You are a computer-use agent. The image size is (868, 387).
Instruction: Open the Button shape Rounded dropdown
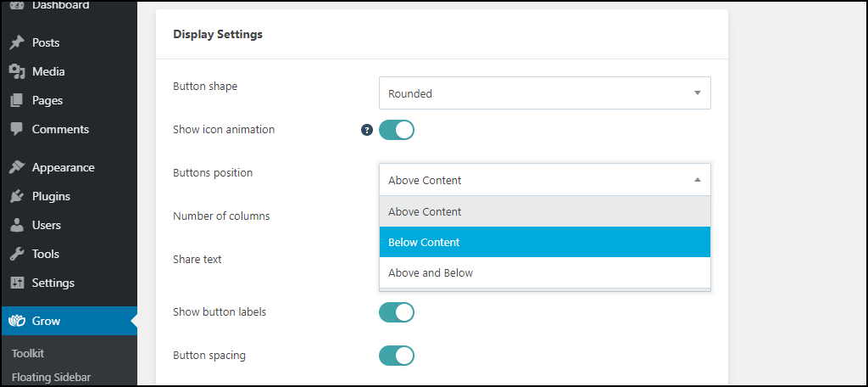[x=545, y=93]
